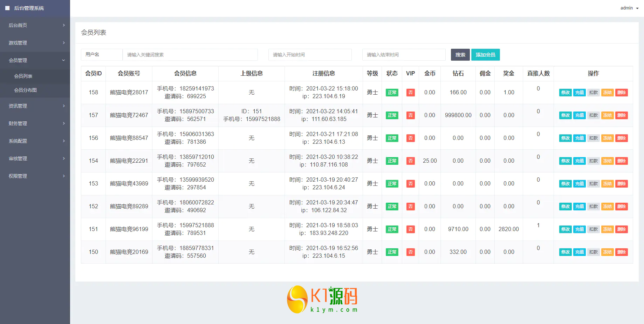The width and height of the screenshot is (644, 324).
Task: Click 修改 for member 158
Action: tap(565, 93)
